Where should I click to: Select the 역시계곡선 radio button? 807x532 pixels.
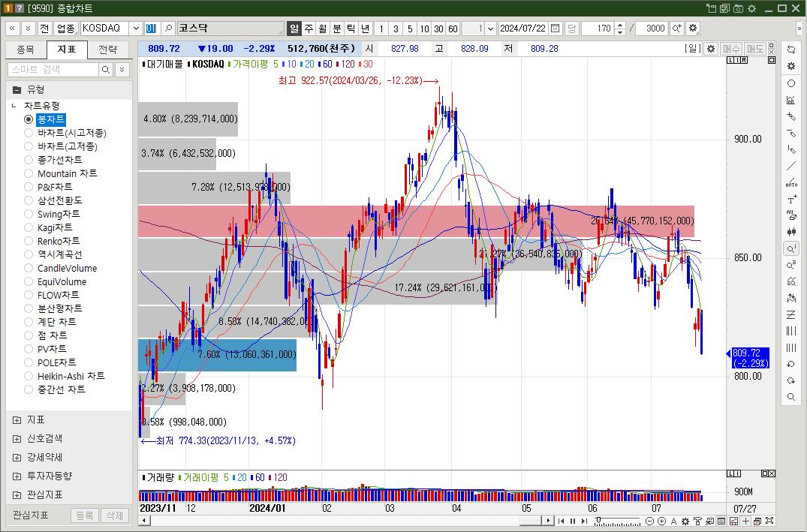coord(29,254)
